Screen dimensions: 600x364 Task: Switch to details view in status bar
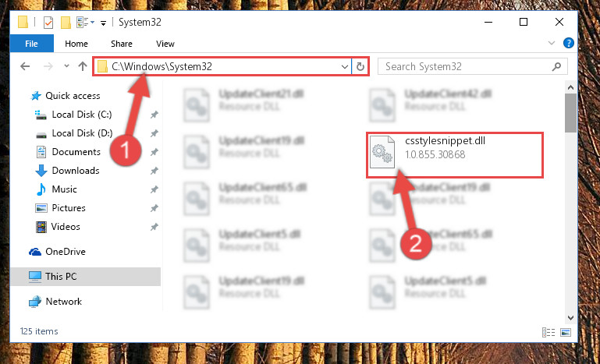click(x=547, y=332)
